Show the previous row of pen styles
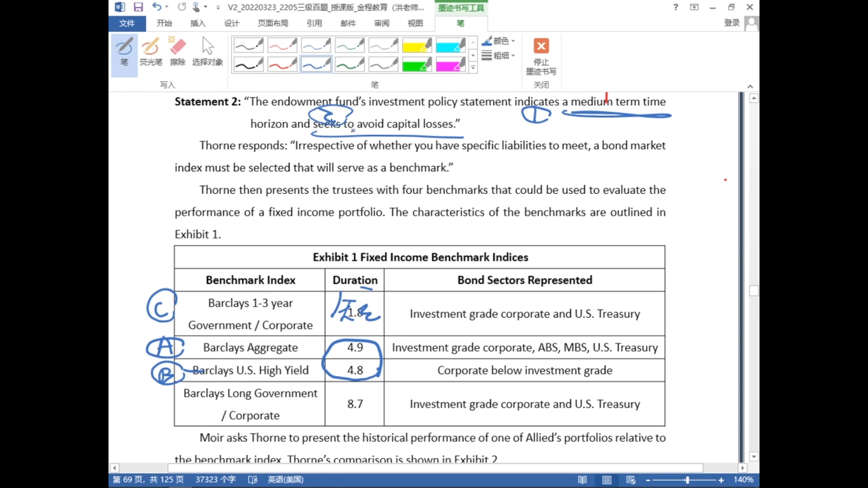The height and width of the screenshot is (488, 868). (x=473, y=43)
